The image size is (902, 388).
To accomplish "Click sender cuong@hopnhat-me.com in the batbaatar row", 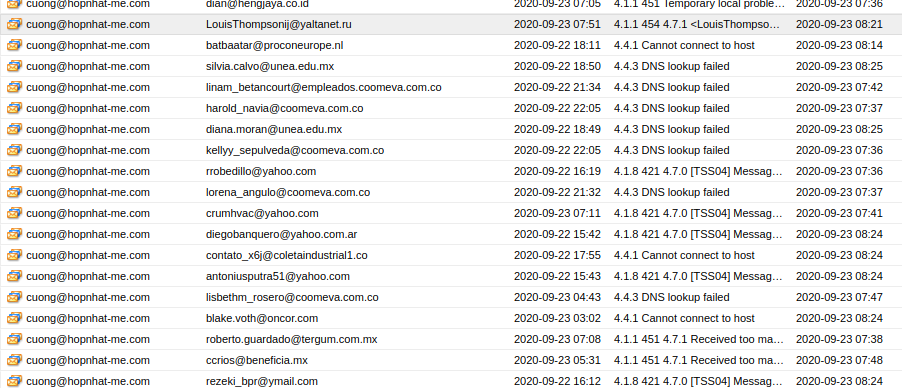I will 88,45.
